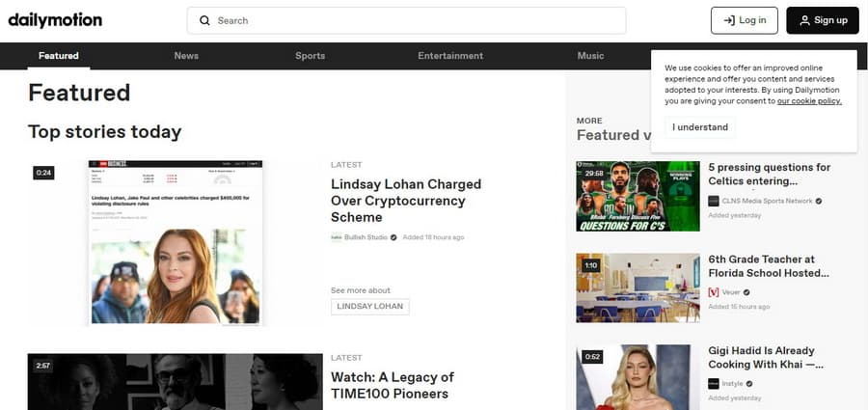Go to the Music tab
This screenshot has width=868, height=410.
590,56
